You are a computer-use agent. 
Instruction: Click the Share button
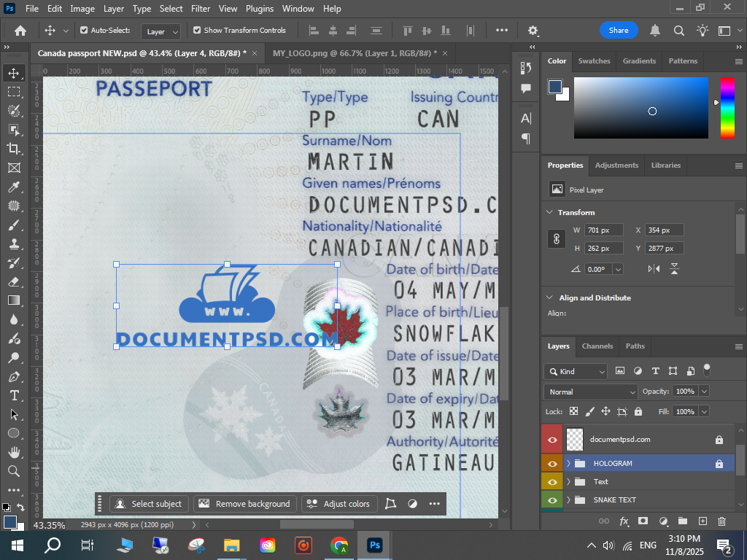pos(619,31)
